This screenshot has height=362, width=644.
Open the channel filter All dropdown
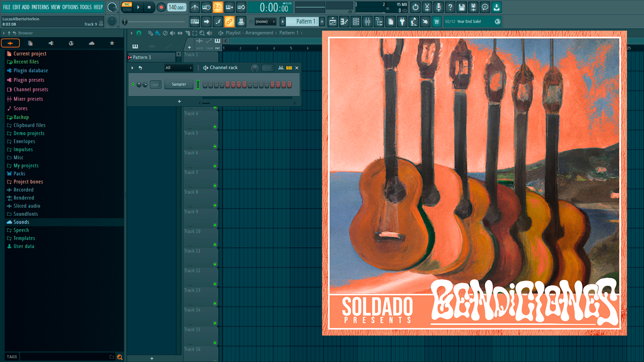[178, 68]
